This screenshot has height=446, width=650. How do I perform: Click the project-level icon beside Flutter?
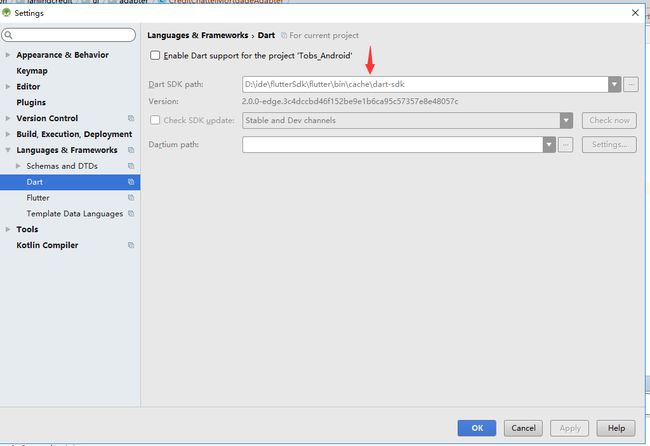131,198
